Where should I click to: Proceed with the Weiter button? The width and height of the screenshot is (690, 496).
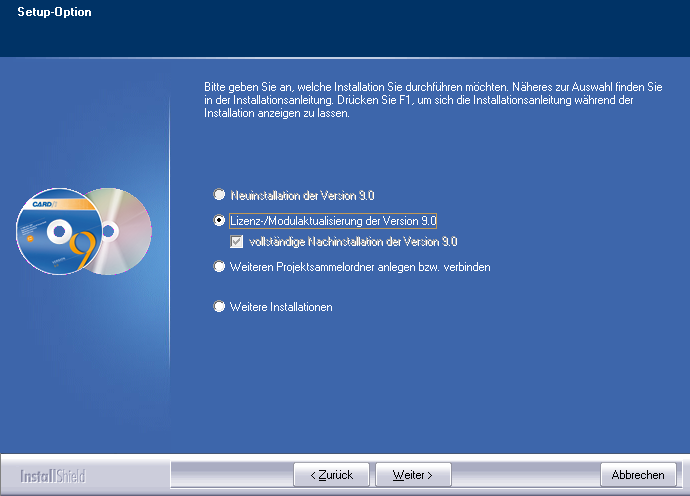(x=412, y=474)
